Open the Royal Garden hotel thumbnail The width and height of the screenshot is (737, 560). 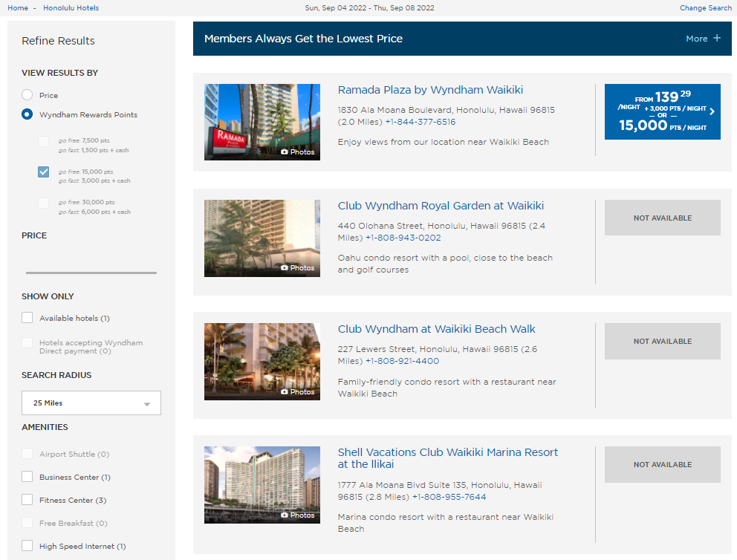[262, 238]
